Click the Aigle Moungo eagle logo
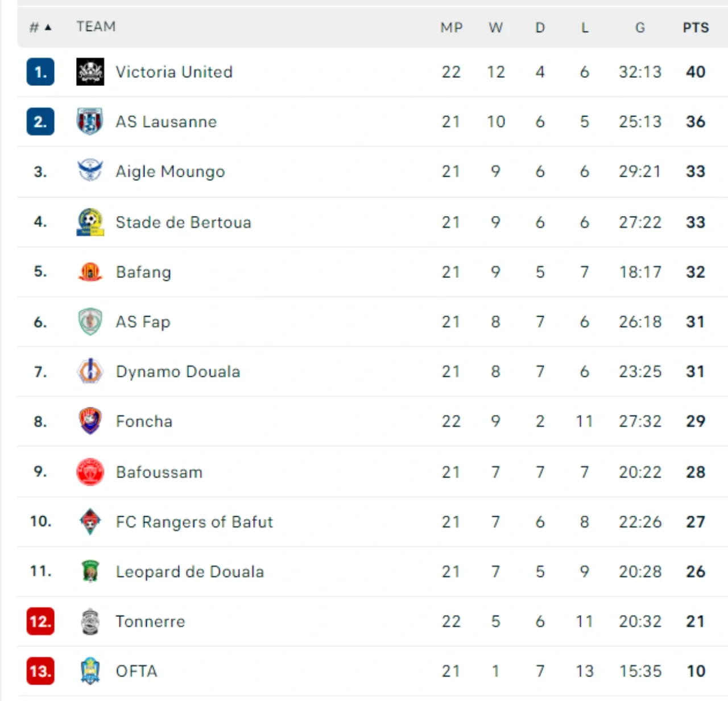728x701 pixels. tap(90, 171)
